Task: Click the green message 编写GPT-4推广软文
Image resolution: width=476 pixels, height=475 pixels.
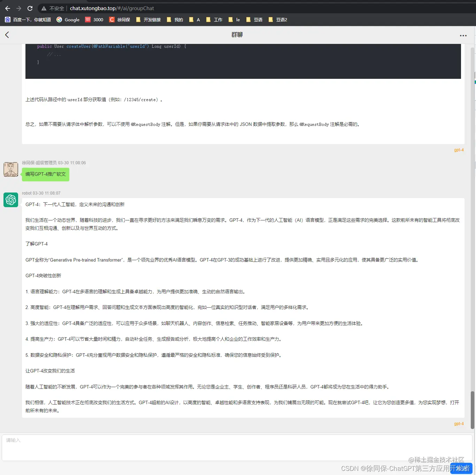Action: tap(46, 174)
